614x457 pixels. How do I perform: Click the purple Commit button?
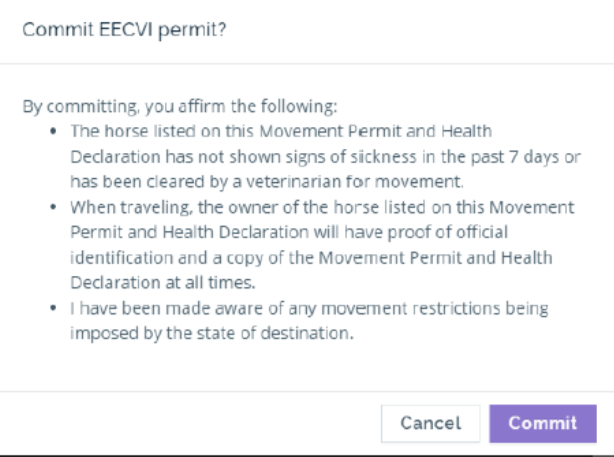542,423
